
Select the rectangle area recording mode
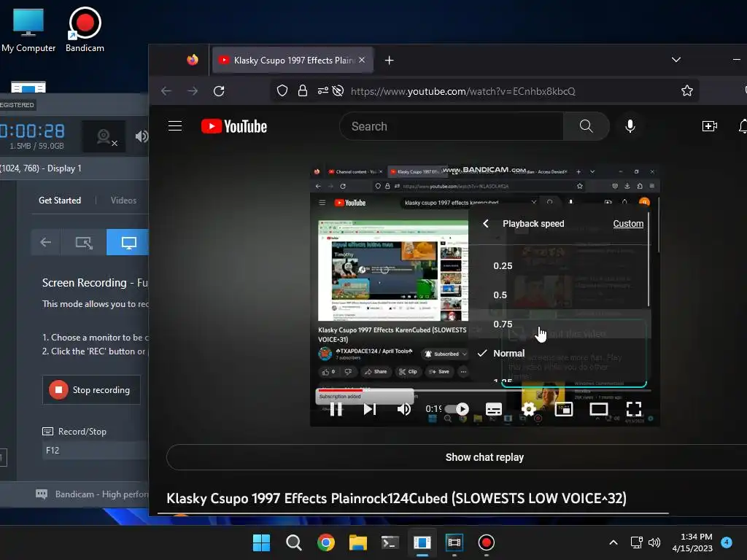[84, 242]
